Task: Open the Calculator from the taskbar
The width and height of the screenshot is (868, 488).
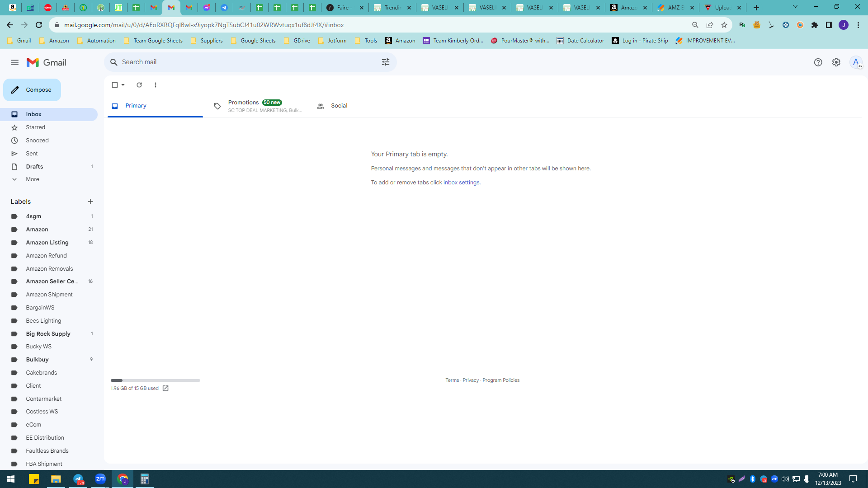Action: point(145,479)
